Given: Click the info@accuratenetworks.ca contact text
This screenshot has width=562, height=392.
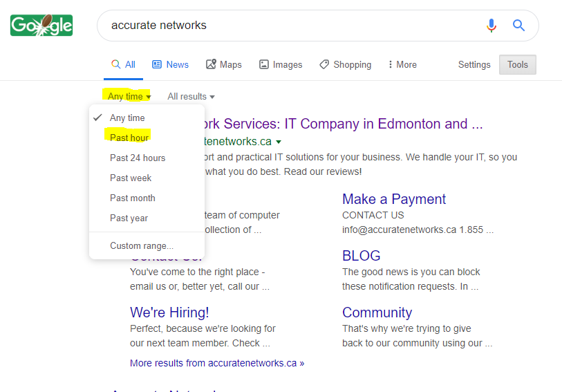Looking at the screenshot, I should tap(400, 230).
